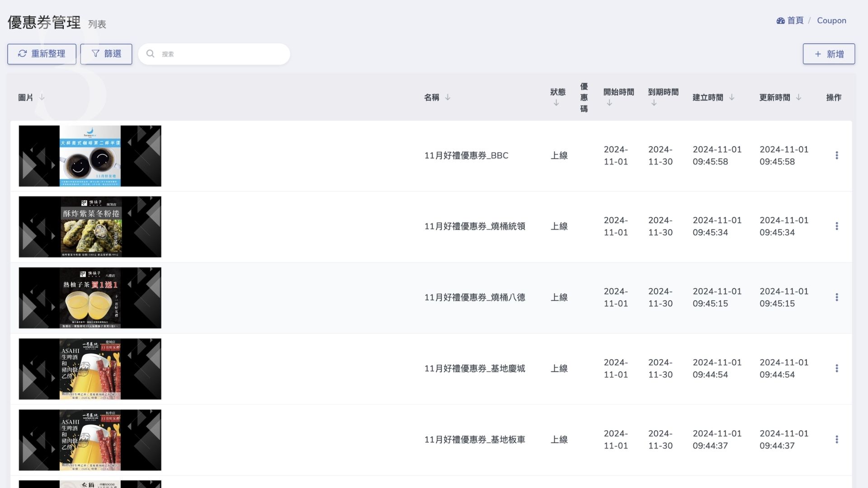The width and height of the screenshot is (868, 488).
Task: Sort by 建立時間 column arrow
Action: pyautogui.click(x=731, y=97)
